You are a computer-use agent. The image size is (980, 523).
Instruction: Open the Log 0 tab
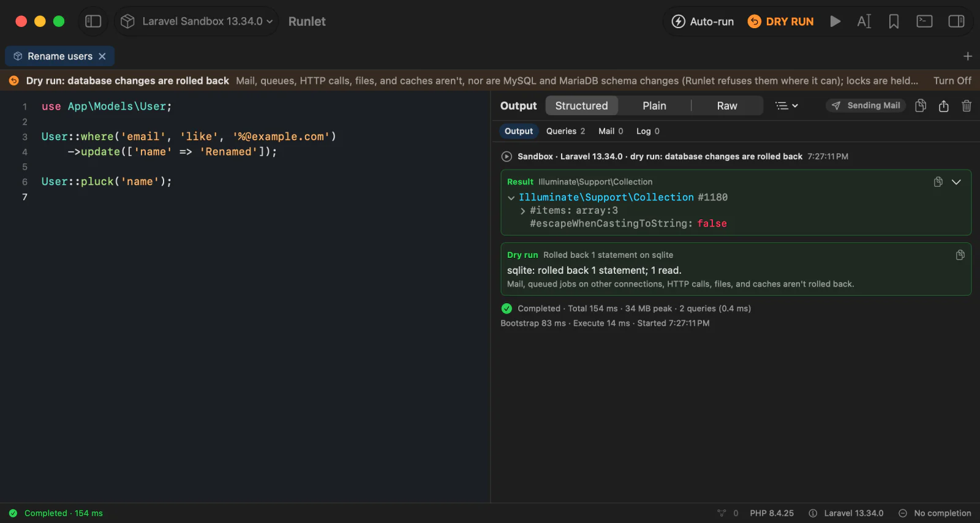[x=647, y=131]
